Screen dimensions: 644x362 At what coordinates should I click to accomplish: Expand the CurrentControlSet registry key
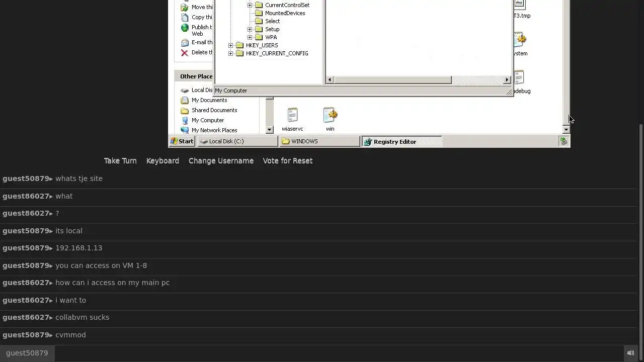(x=250, y=5)
